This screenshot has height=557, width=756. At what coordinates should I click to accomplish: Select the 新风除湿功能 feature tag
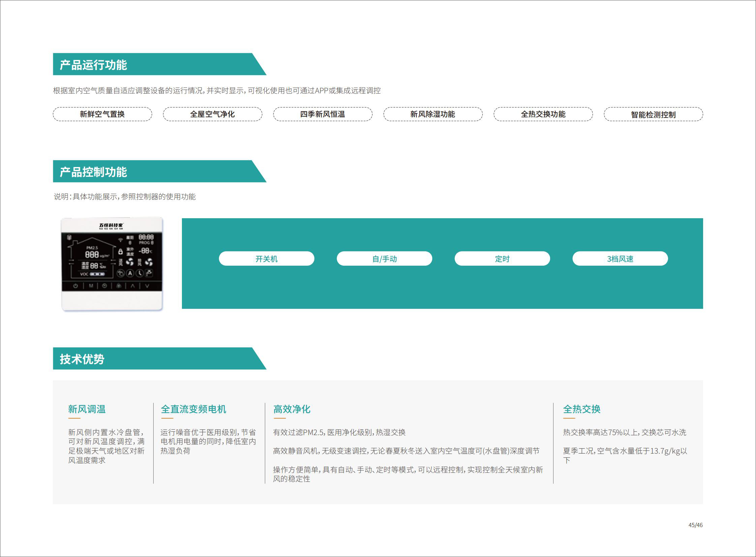coord(433,114)
